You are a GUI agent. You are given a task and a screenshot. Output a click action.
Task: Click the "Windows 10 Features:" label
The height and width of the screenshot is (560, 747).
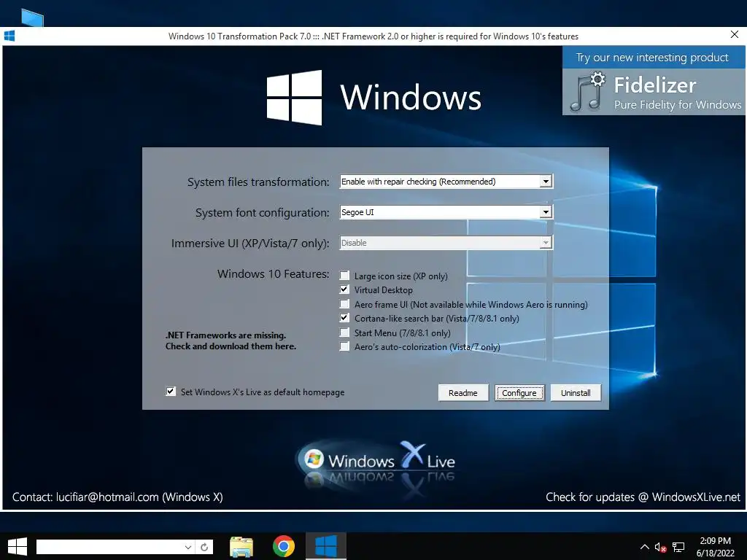[273, 274]
